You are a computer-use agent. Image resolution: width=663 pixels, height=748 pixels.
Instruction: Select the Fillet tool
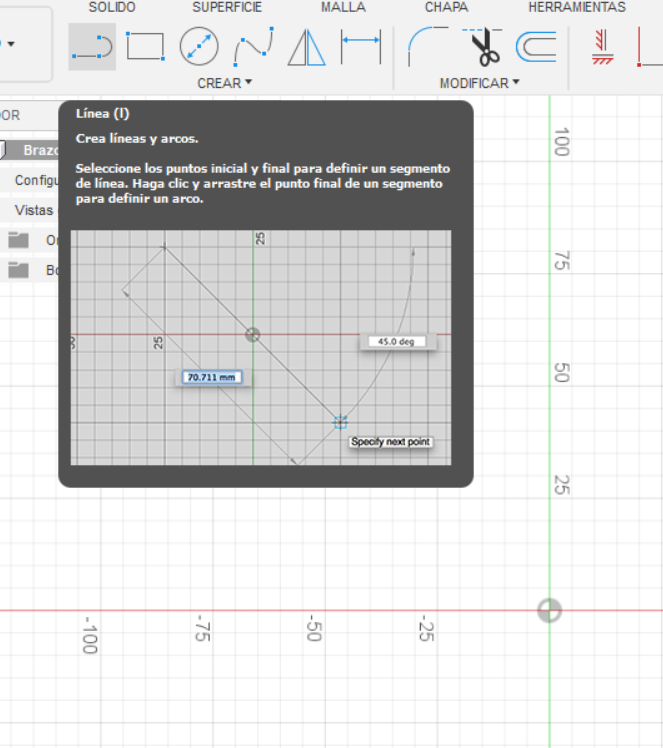427,46
